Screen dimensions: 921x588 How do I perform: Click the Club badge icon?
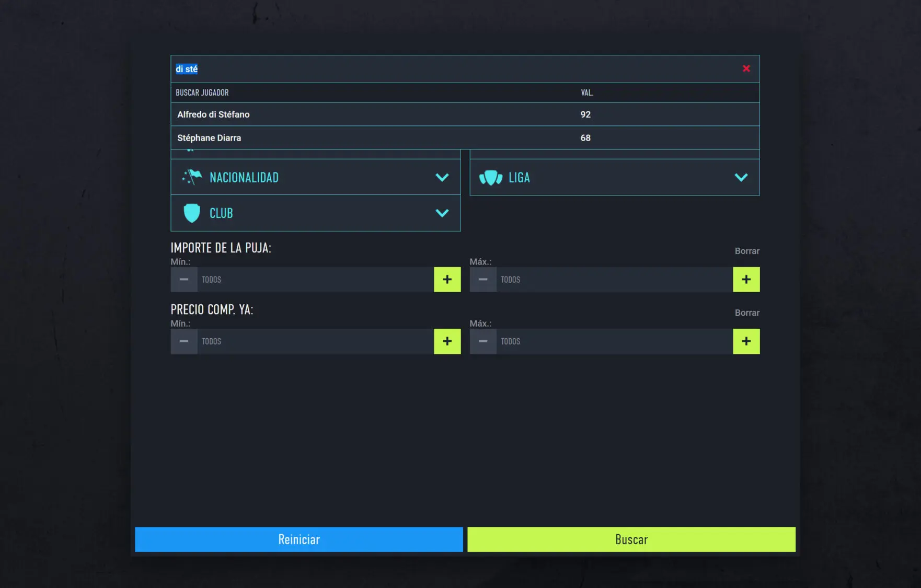point(192,213)
